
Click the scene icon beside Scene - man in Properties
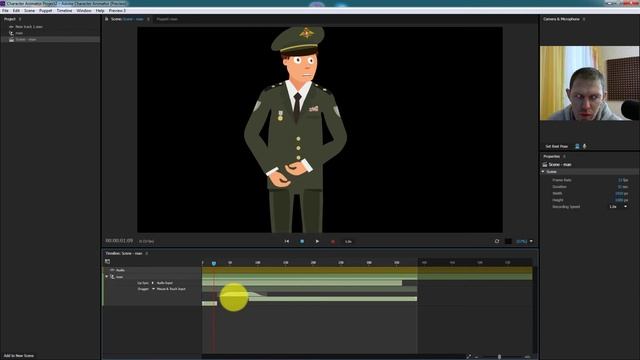544,164
